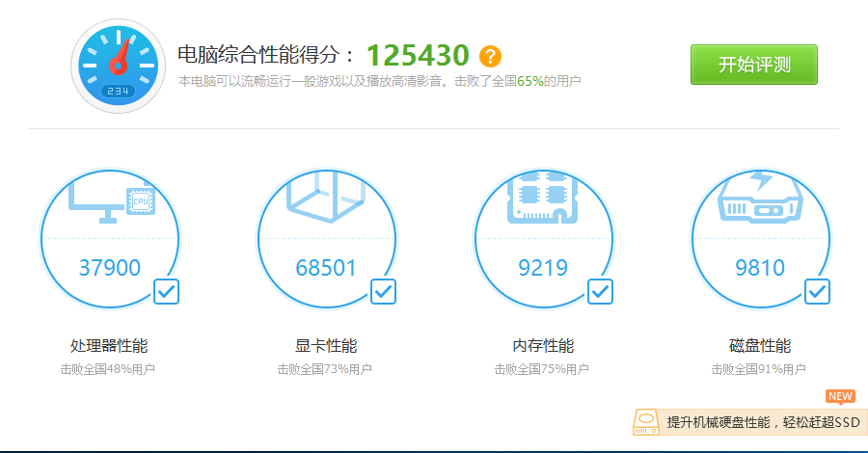Click the 内存性能 label
868x453 pixels.
(x=543, y=346)
